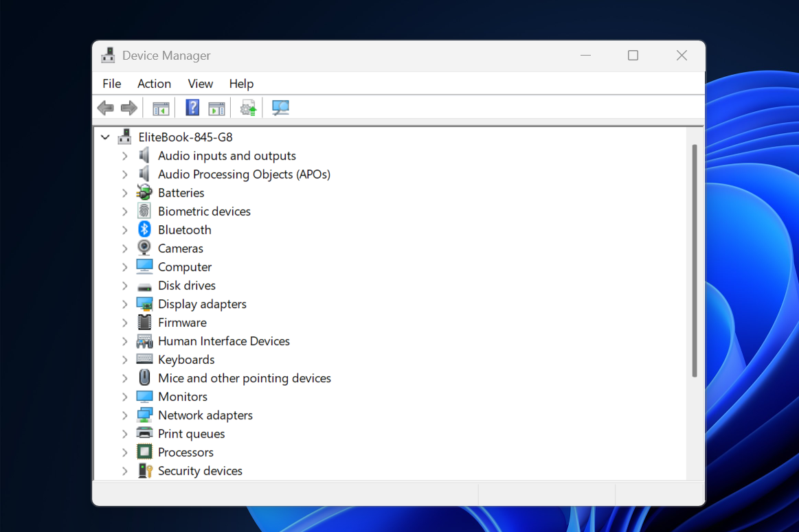The width and height of the screenshot is (799, 532).
Task: Select Mice and other pointing devices label
Action: coord(245,378)
